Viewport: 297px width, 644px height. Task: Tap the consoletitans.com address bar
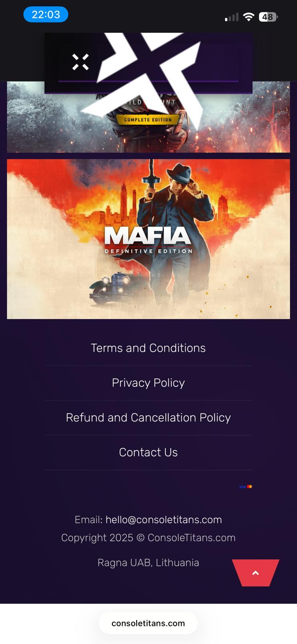[x=148, y=623]
